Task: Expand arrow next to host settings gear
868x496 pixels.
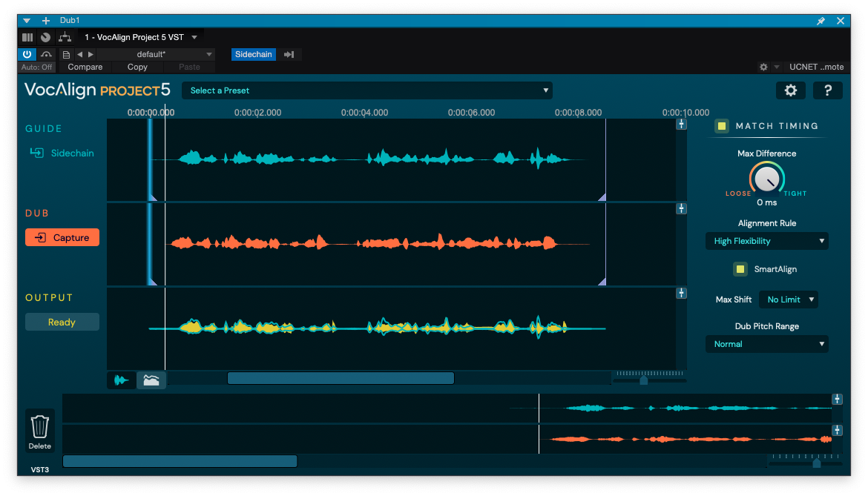Action: coord(777,67)
